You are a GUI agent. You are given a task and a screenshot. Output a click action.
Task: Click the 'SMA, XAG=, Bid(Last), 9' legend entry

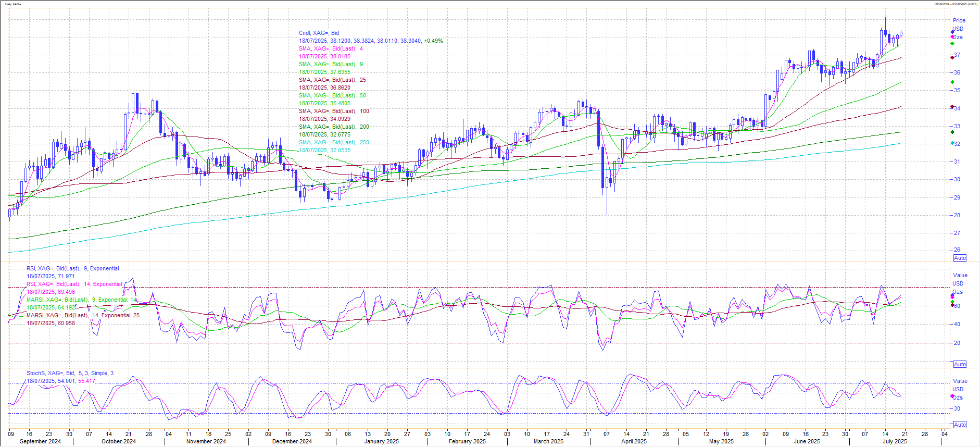click(331, 64)
